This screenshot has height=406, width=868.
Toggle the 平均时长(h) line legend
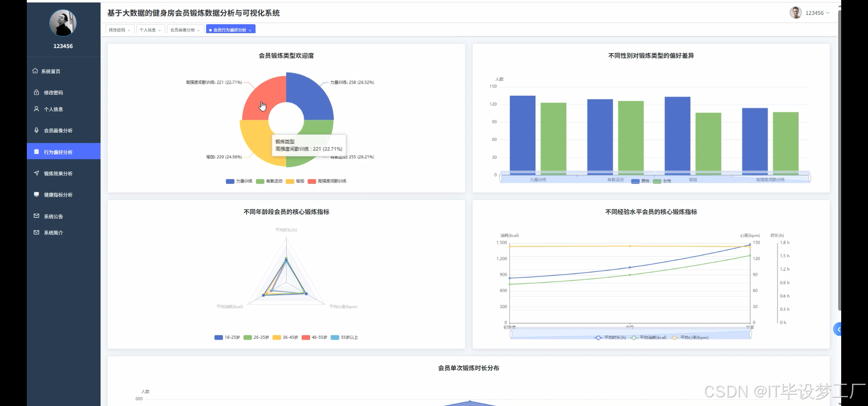610,337
